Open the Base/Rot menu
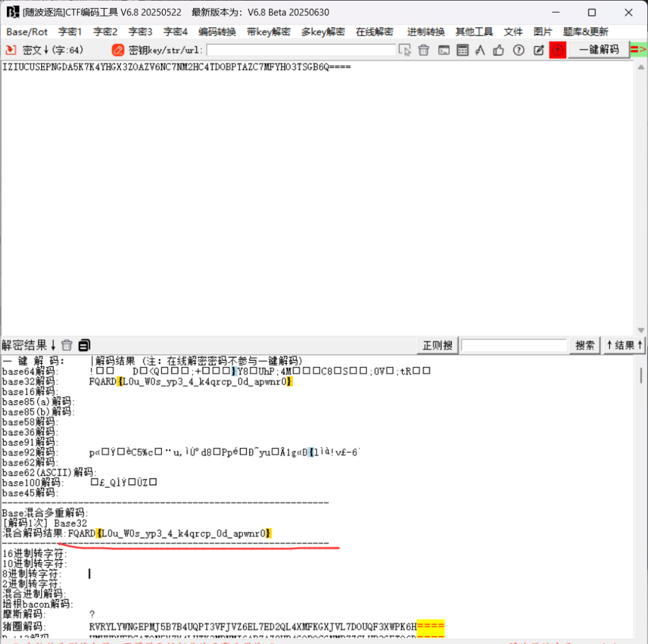Viewport: 648px width, 644px height. pos(27,32)
